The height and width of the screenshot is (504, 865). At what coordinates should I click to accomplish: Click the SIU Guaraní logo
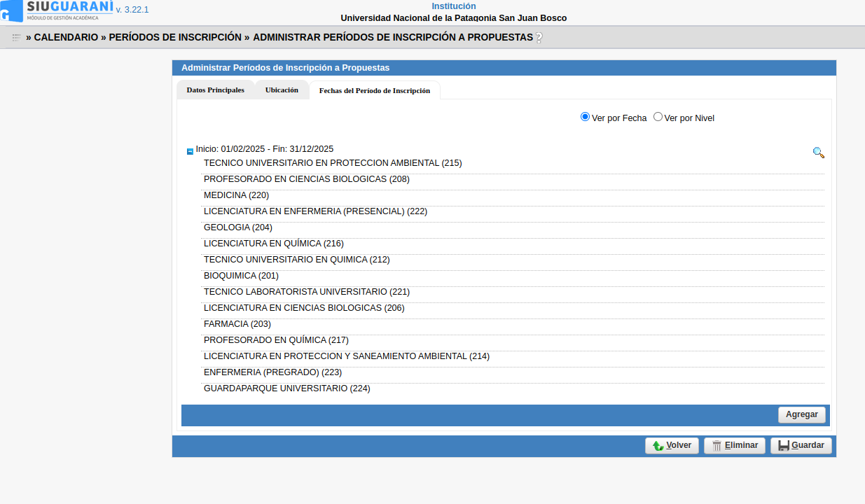point(57,10)
